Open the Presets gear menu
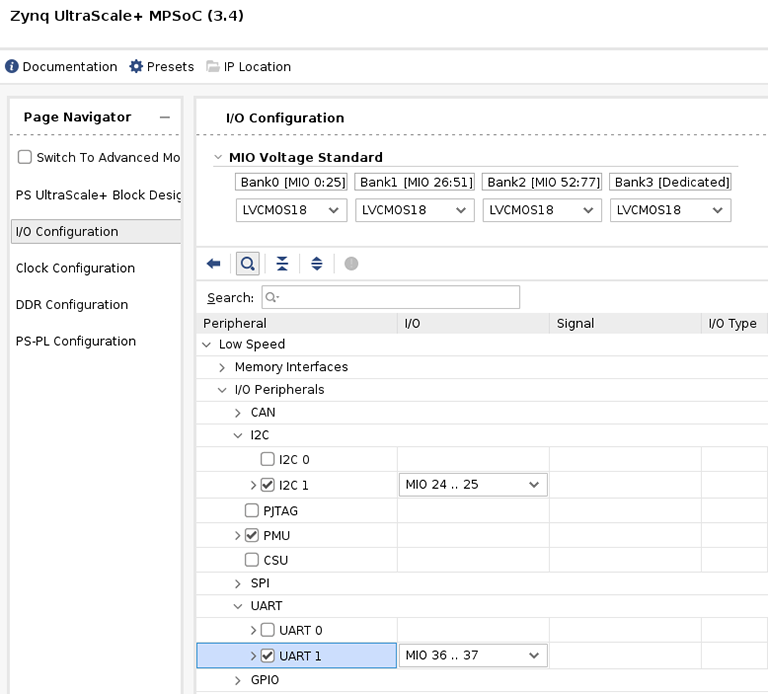 [137, 67]
